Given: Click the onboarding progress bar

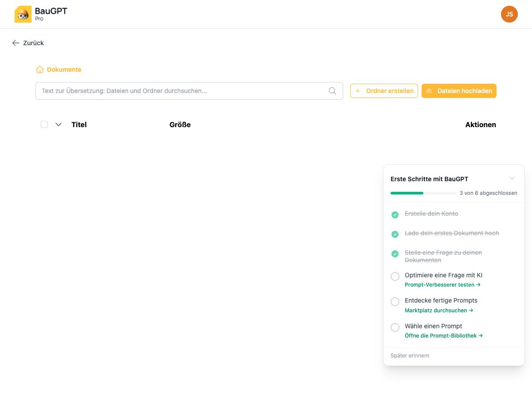Looking at the screenshot, I should pos(423,193).
